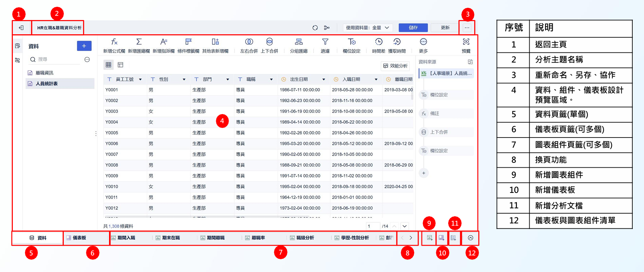
Task: Expand dashboard and component list icon
Action: click(x=470, y=238)
